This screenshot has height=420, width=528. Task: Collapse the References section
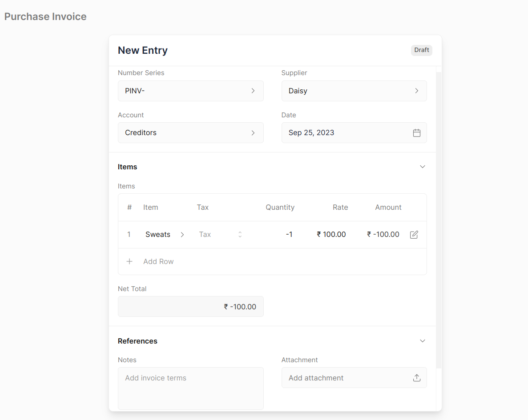[423, 340]
